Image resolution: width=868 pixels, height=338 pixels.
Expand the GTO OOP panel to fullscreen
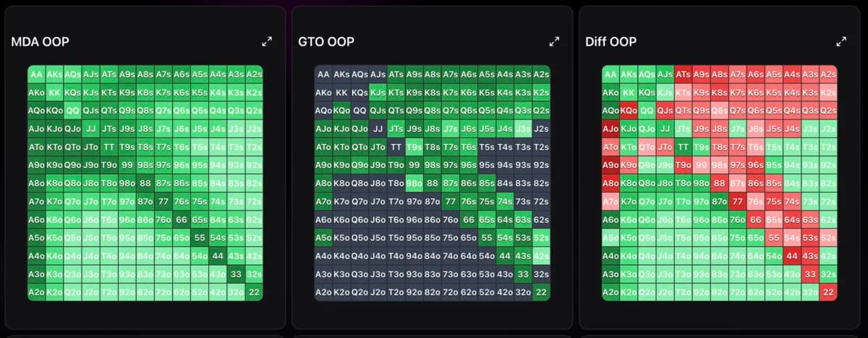click(x=554, y=42)
